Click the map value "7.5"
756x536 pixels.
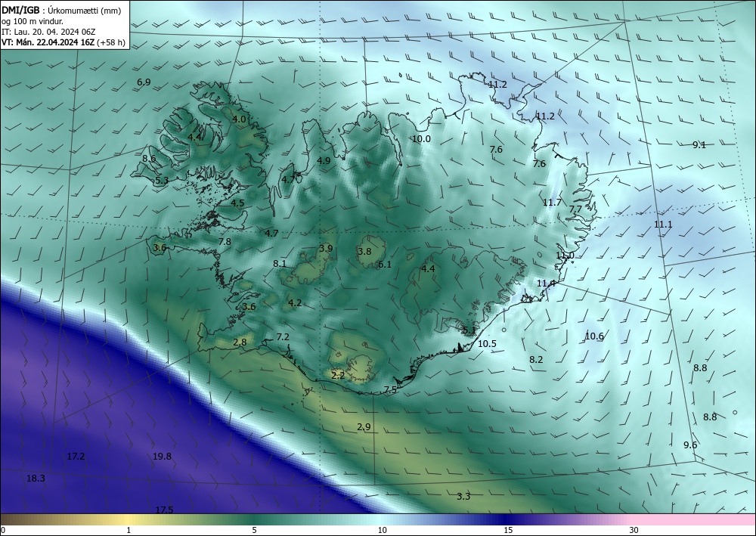[x=390, y=389]
